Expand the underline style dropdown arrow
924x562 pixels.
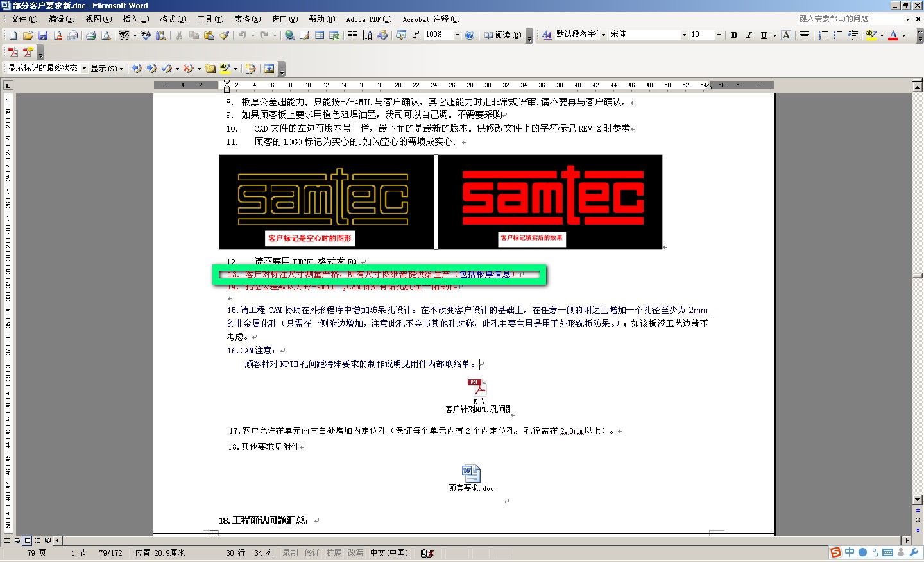click(x=774, y=35)
